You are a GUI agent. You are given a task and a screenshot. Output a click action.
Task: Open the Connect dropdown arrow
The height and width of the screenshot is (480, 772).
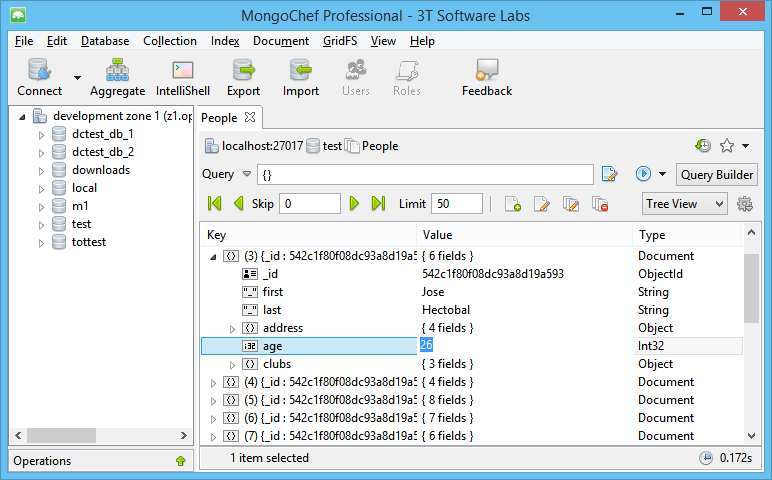coord(77,77)
